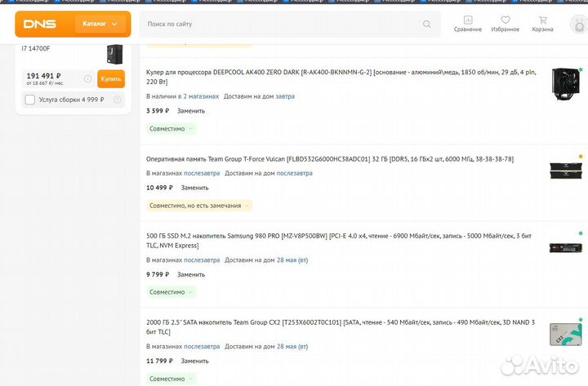This screenshot has width=588, height=386.
Task: Open T-Force Vulcan RAM product image
Action: click(x=565, y=171)
